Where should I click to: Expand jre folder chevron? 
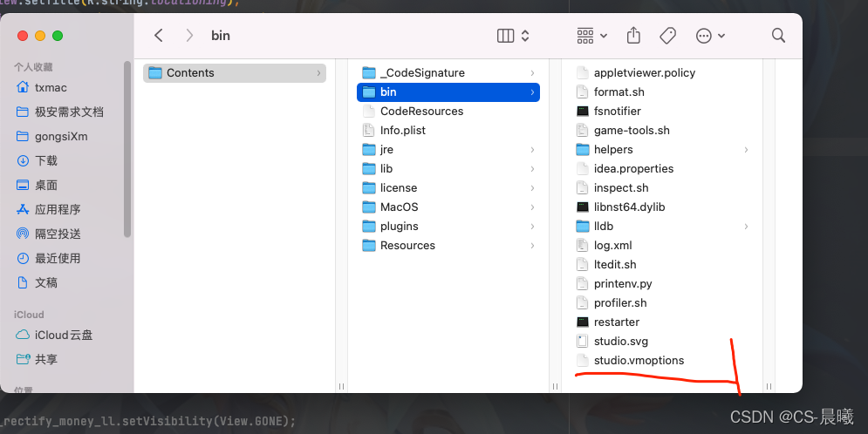pos(532,149)
